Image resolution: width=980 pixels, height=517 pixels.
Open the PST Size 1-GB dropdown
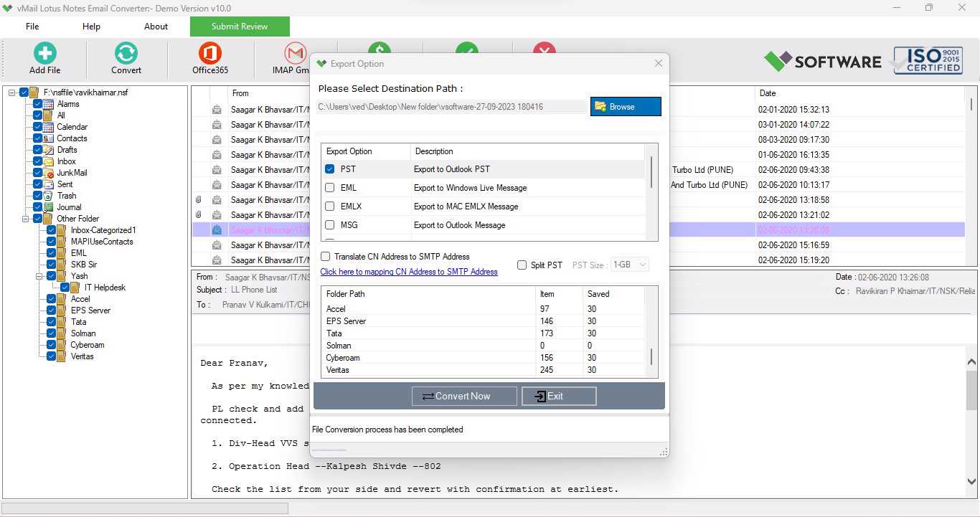pos(630,265)
